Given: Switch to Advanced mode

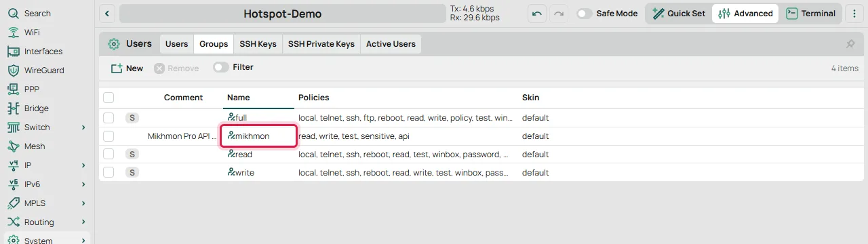Looking at the screenshot, I should tap(745, 14).
